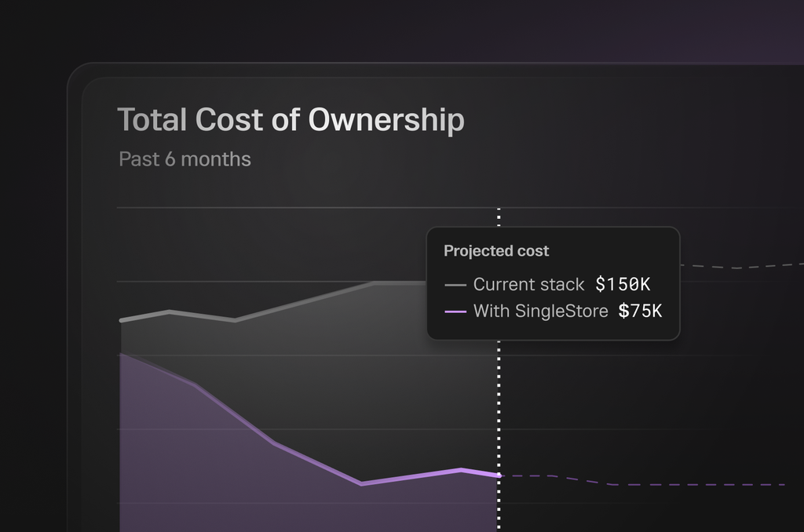
Task: Select the Past 6 months subtitle
Action: (185, 159)
